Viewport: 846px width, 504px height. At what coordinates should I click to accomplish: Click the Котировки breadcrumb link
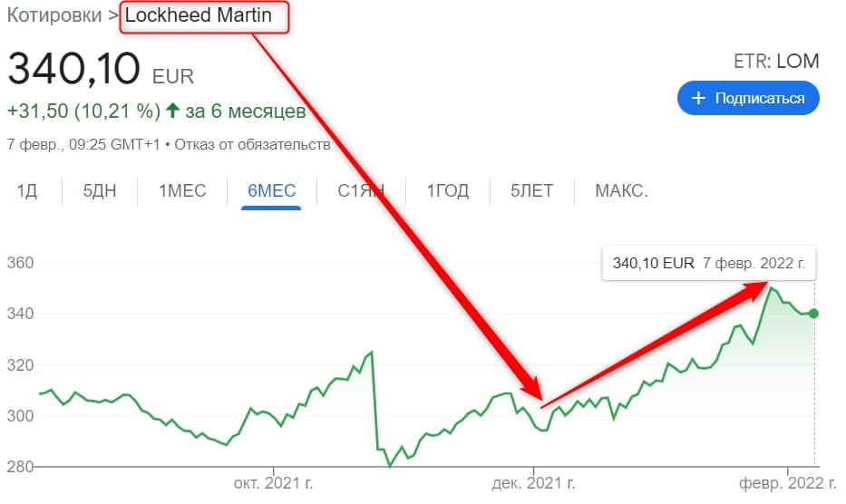pos(54,15)
